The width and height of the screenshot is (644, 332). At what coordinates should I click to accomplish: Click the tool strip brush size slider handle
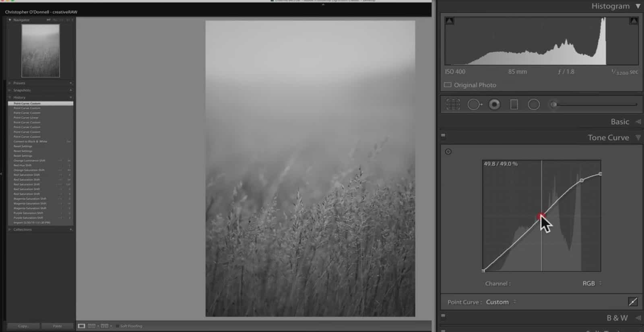point(554,105)
